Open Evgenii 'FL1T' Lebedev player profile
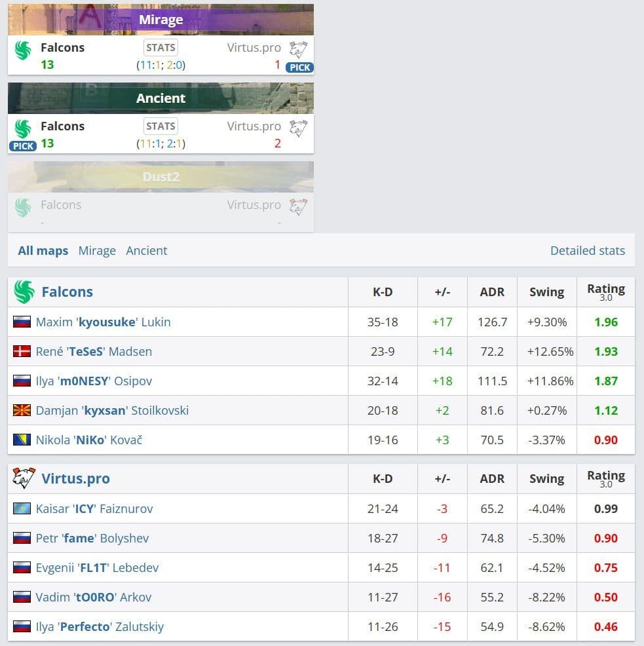This screenshot has width=644, height=646. [97, 568]
